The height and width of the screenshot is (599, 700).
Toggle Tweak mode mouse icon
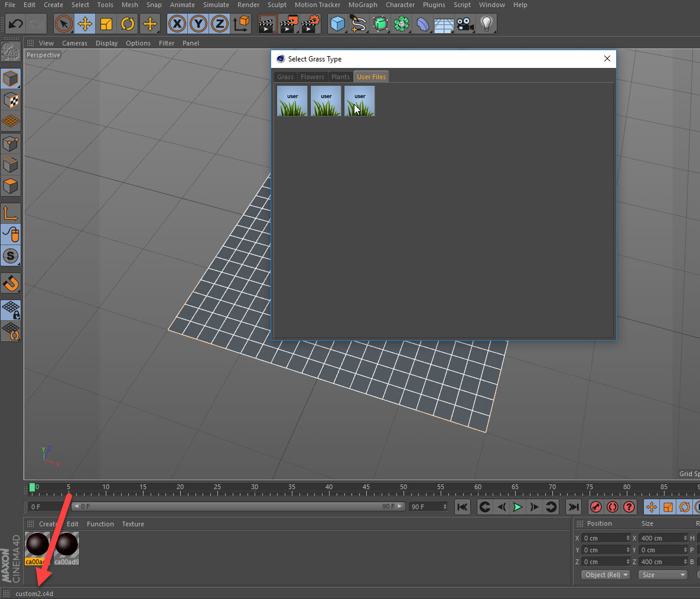[x=11, y=235]
